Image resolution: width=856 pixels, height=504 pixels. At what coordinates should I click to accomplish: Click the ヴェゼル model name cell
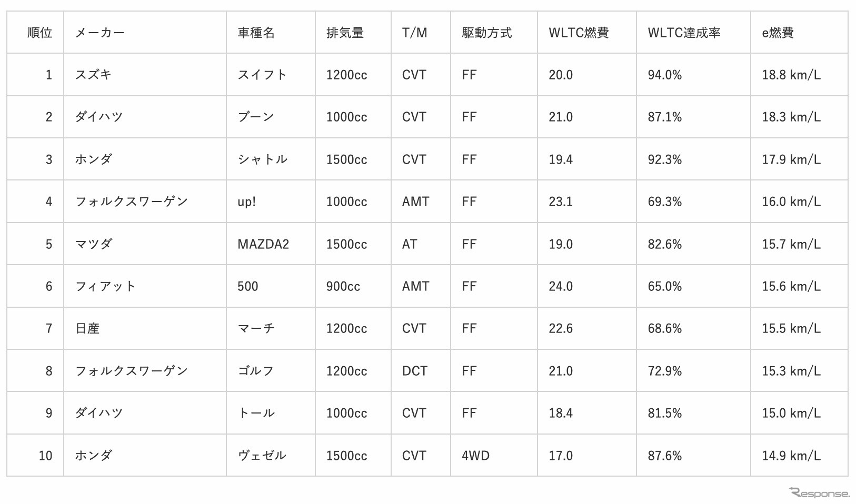click(x=262, y=456)
